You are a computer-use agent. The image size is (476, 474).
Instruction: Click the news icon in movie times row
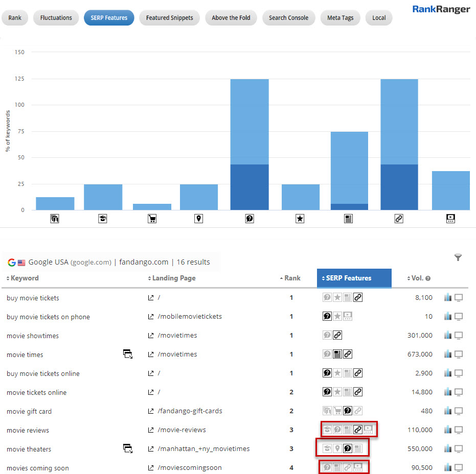click(337, 354)
